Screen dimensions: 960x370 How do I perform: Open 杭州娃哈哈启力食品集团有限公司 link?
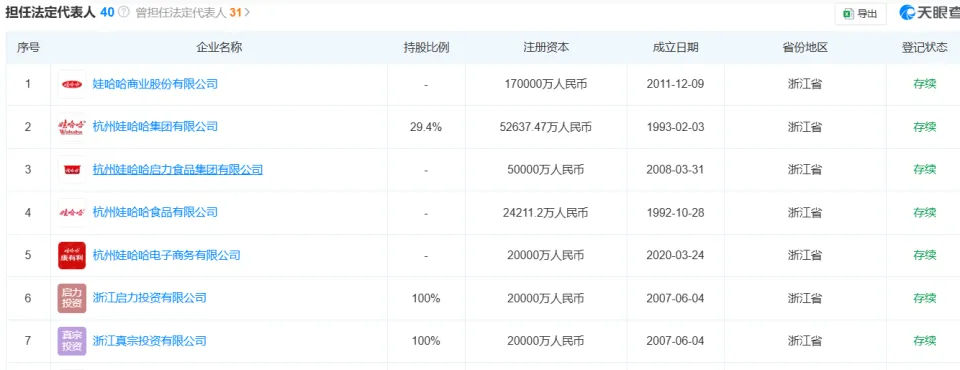[178, 170]
